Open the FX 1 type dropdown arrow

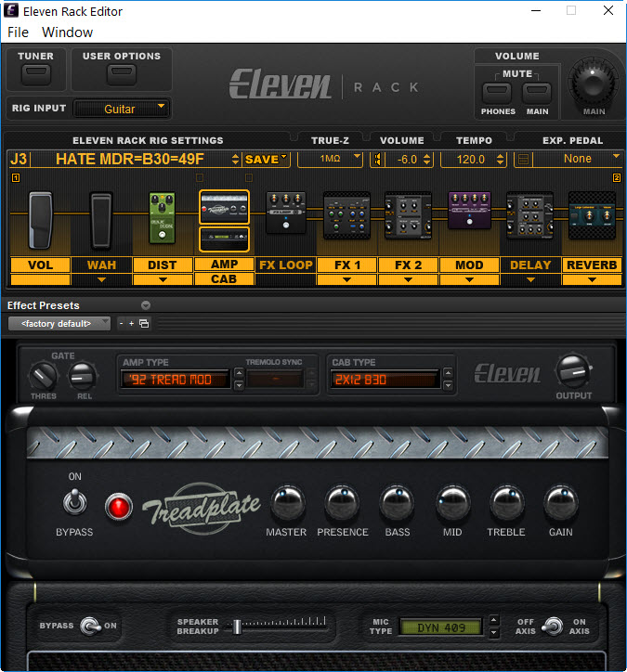click(x=347, y=280)
